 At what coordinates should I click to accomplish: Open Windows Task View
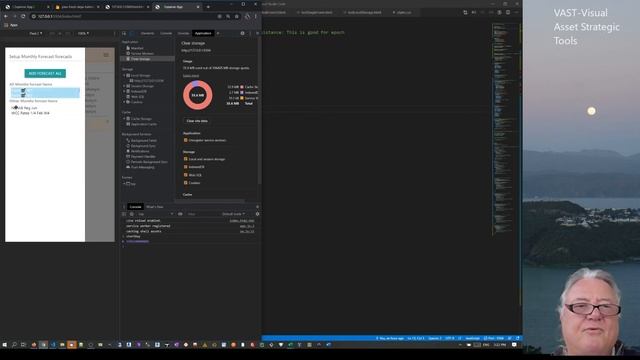23,345
